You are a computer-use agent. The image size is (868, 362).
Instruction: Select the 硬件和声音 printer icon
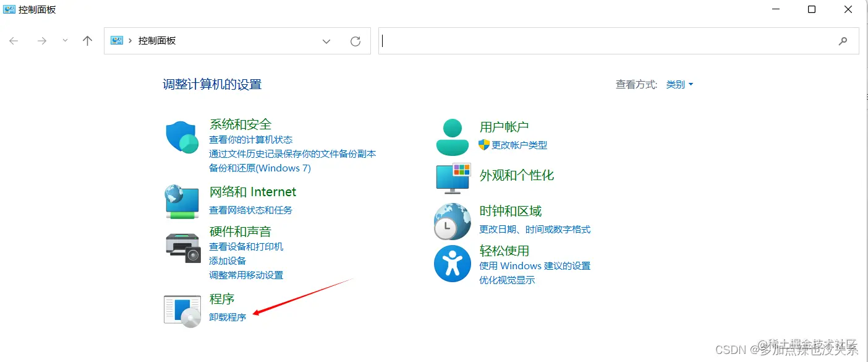182,248
